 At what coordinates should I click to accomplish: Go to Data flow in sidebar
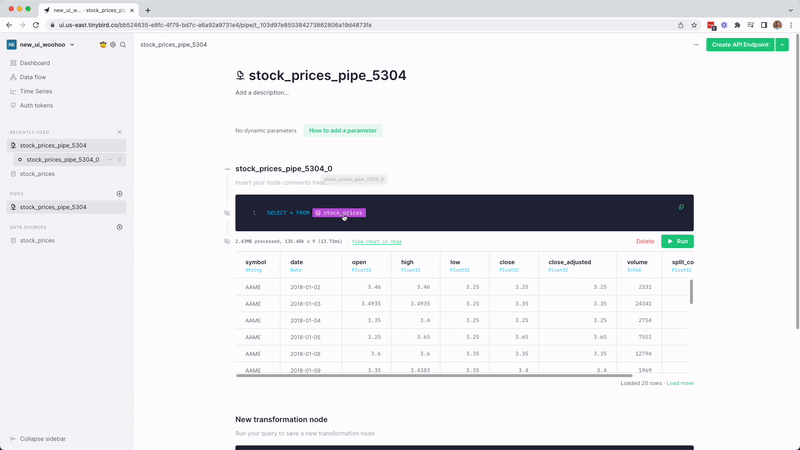[x=33, y=77]
